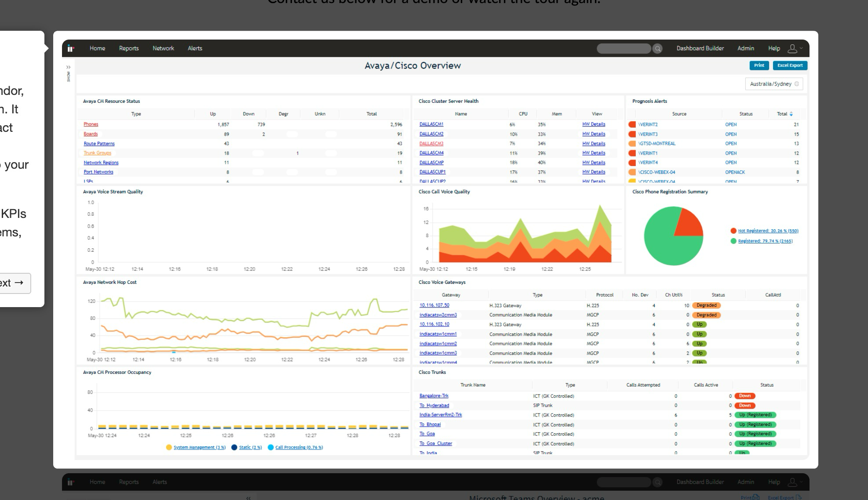Open HW Details for DALLASCM1

593,124
